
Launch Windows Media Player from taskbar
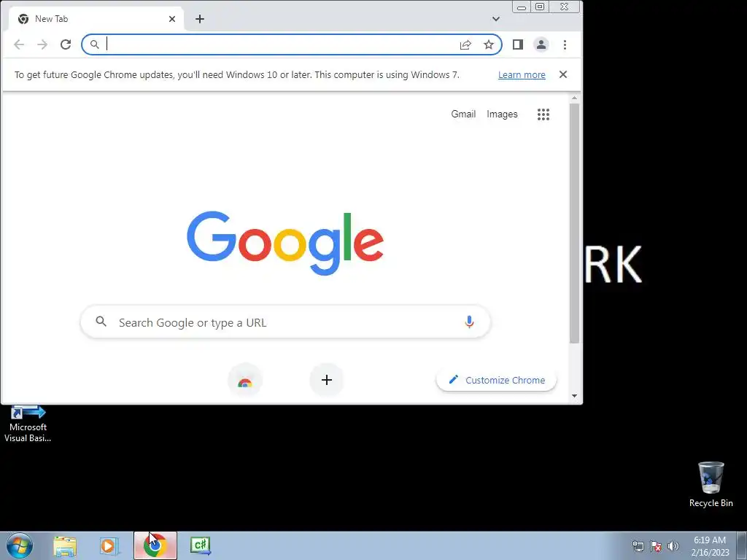109,546
